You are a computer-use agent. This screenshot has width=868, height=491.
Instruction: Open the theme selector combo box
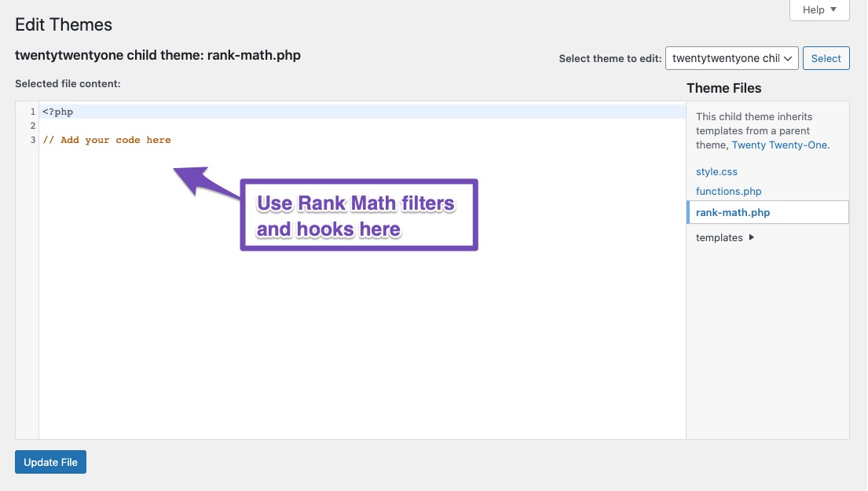point(731,58)
